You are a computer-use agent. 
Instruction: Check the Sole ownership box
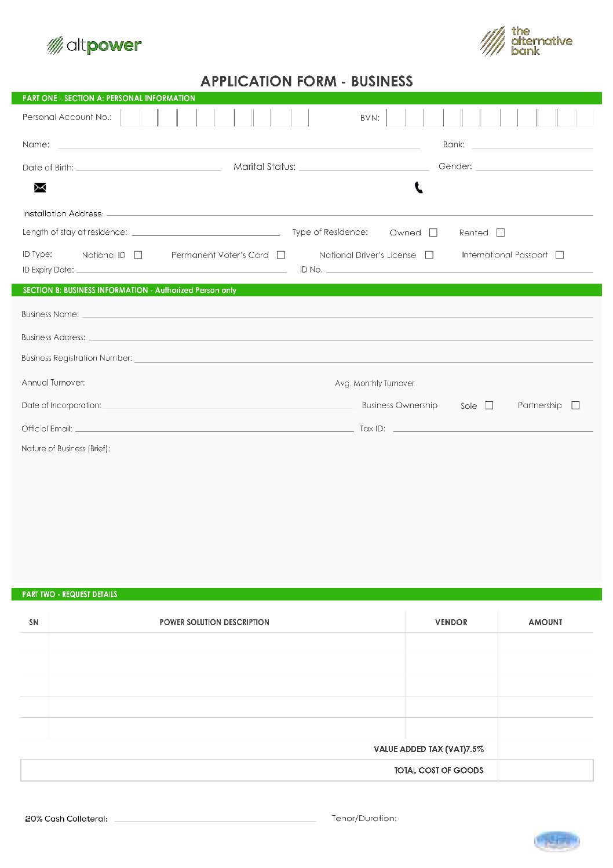489,405
